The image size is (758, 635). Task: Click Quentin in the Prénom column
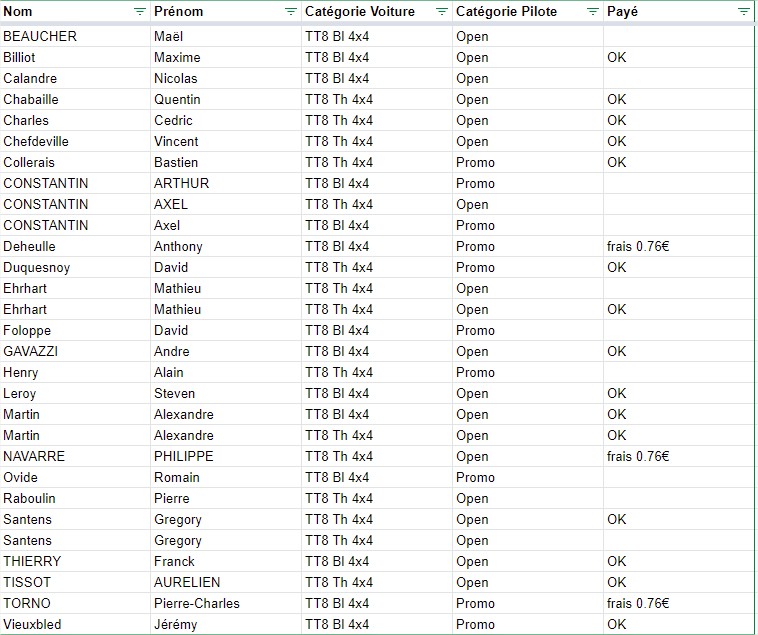(226, 100)
